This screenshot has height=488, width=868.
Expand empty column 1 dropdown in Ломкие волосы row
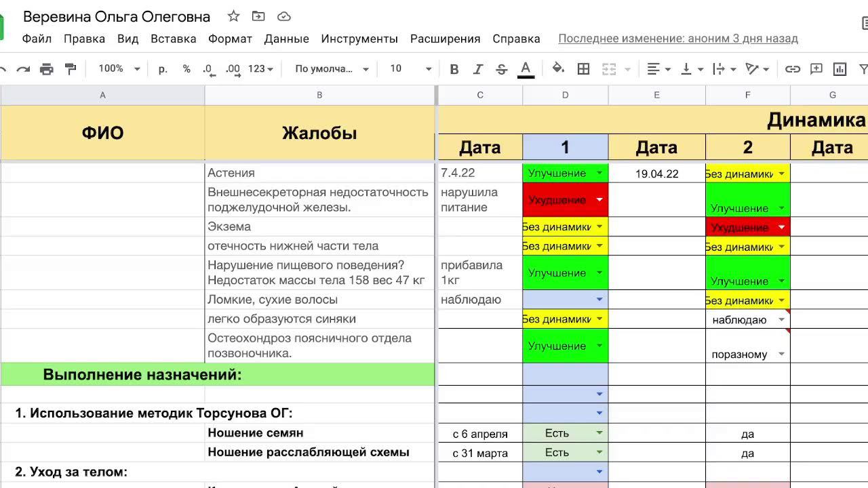[x=599, y=300]
